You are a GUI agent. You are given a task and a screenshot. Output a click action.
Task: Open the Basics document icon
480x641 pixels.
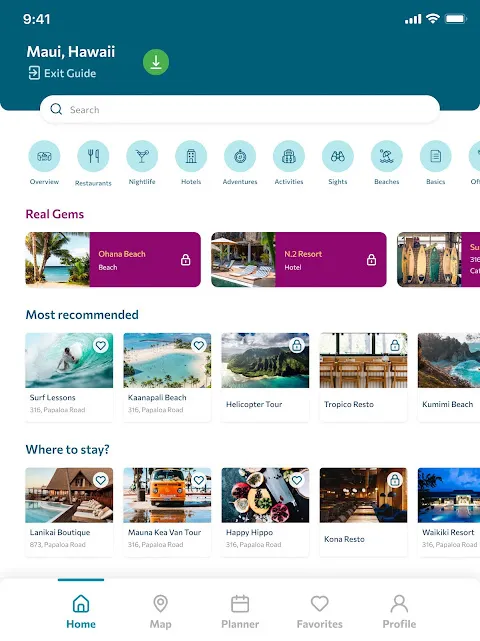pyautogui.click(x=435, y=156)
